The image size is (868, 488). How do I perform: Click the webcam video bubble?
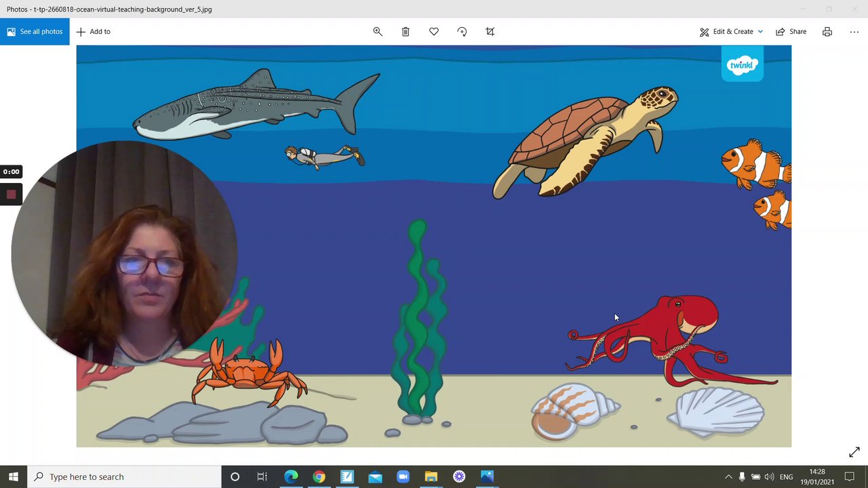tap(124, 253)
